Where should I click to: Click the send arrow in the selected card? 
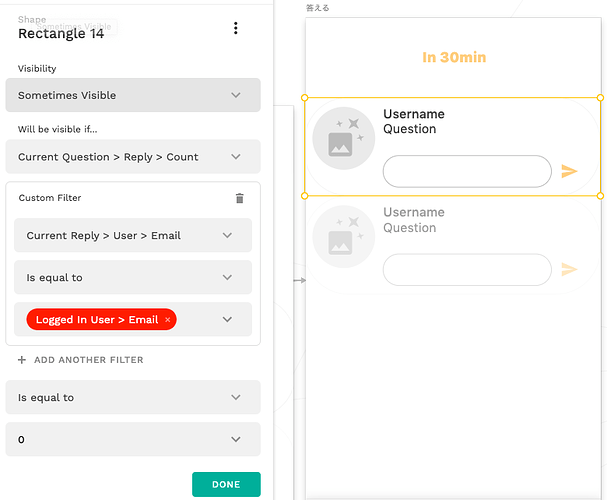[569, 171]
